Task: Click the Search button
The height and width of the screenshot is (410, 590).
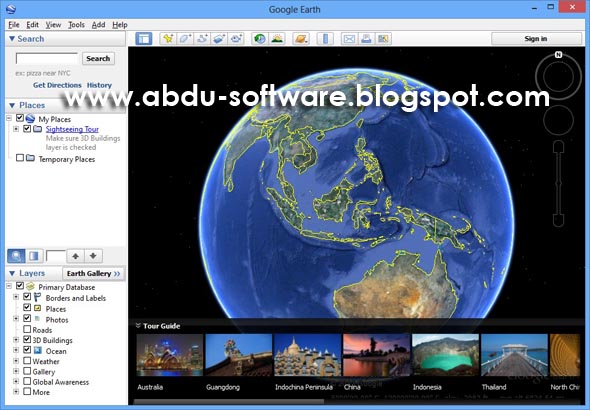Action: pyautogui.click(x=98, y=59)
